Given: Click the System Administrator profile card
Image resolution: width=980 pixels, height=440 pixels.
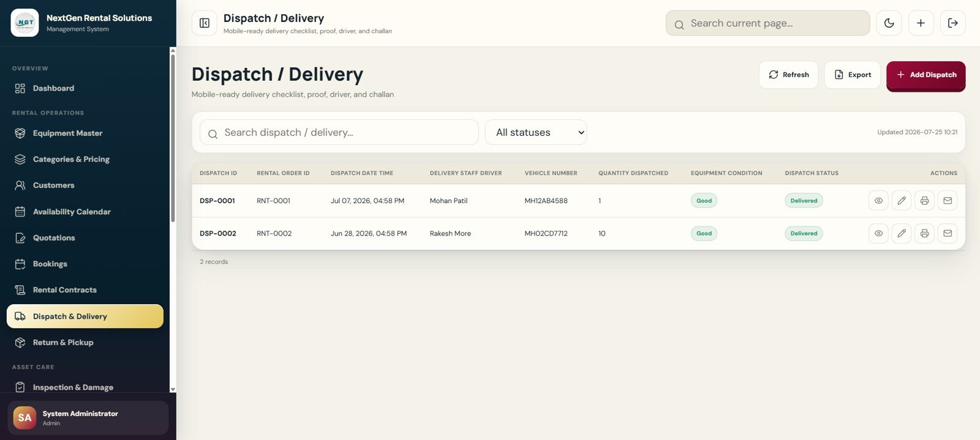Looking at the screenshot, I should click(x=88, y=418).
